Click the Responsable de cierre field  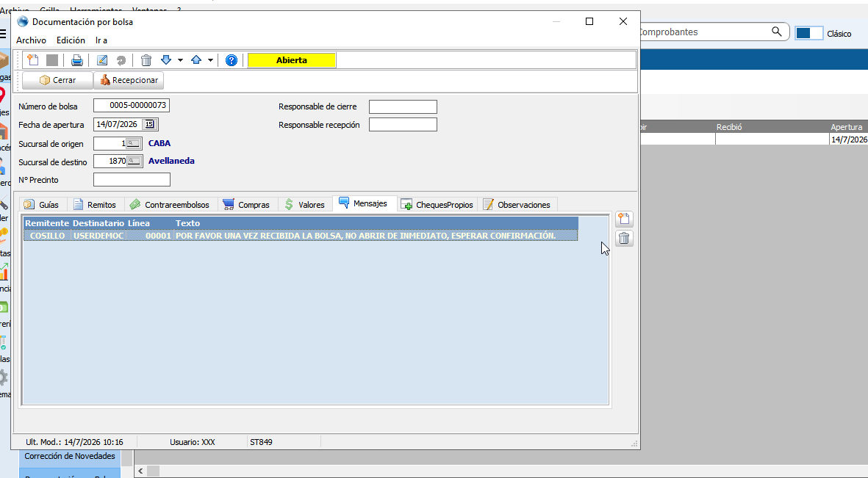(403, 106)
